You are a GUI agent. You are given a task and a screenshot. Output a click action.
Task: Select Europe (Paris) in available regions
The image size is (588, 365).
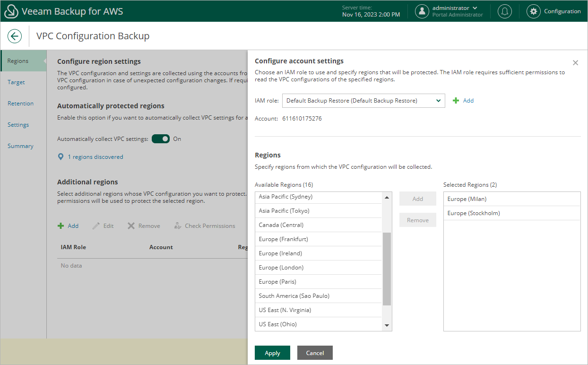coord(318,282)
